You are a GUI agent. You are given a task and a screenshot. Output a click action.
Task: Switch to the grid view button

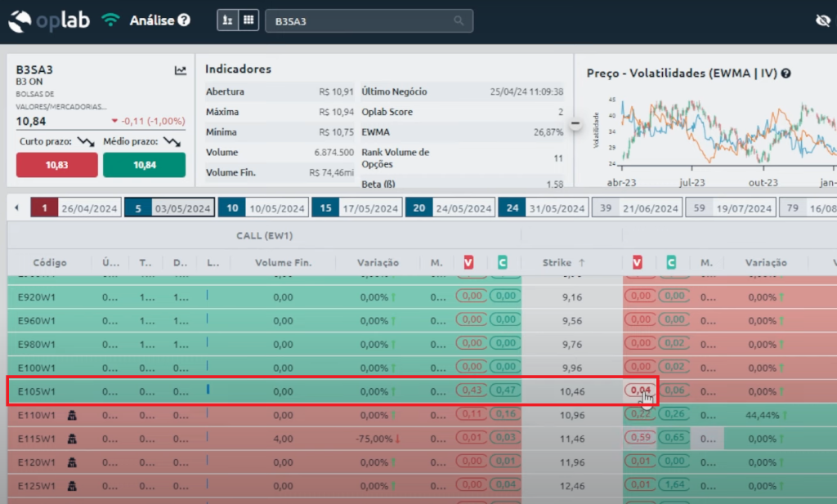(x=247, y=20)
